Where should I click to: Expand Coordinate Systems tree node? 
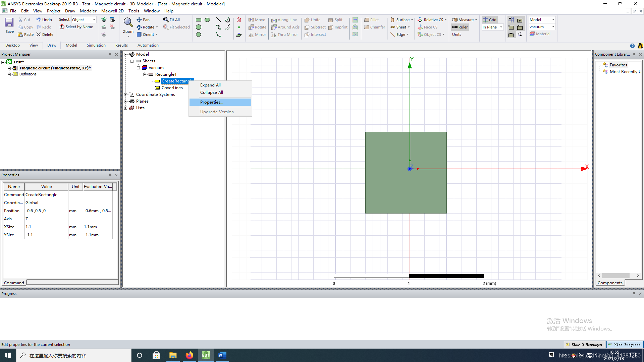point(126,95)
